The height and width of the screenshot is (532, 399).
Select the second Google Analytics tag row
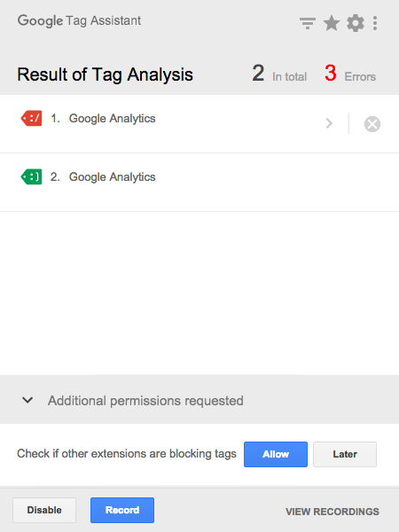199,183
